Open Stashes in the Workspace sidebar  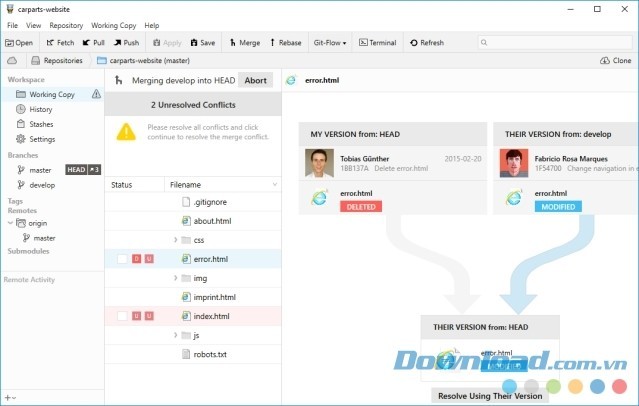[41, 124]
